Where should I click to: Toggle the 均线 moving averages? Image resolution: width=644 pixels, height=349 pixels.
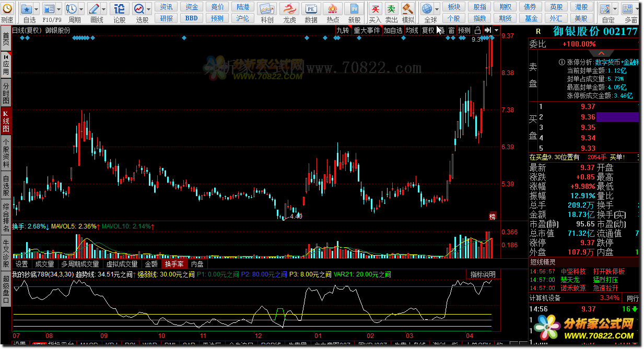(412, 30)
